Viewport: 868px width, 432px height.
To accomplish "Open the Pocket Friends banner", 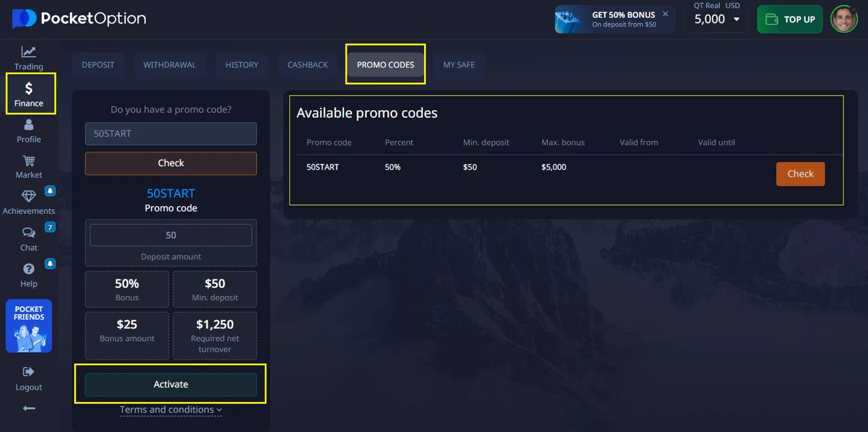I will [29, 326].
